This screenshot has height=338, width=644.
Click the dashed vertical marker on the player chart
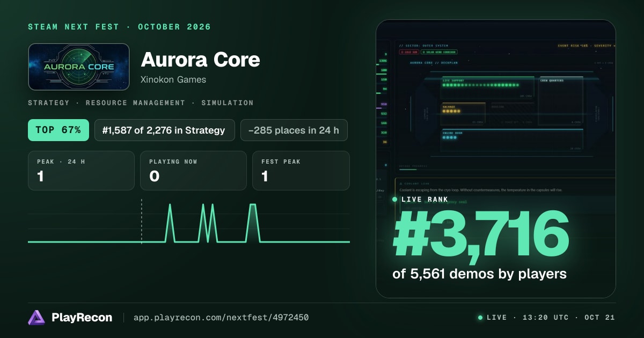142,222
